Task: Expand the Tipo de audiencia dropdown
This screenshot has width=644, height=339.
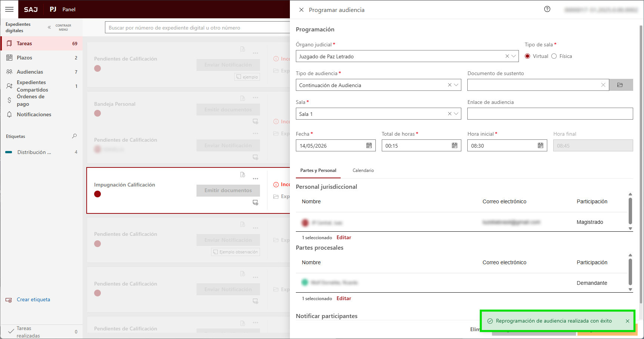Action: tap(456, 85)
